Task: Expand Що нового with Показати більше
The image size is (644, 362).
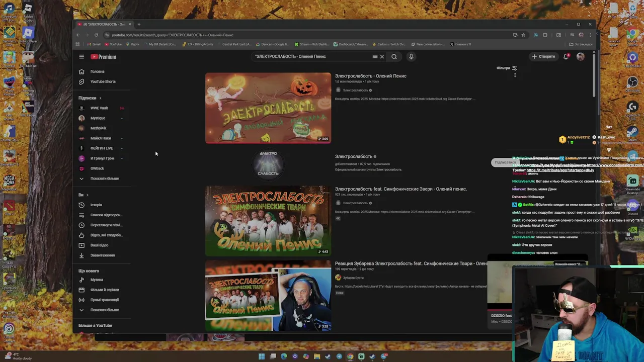Action: pyautogui.click(x=104, y=310)
